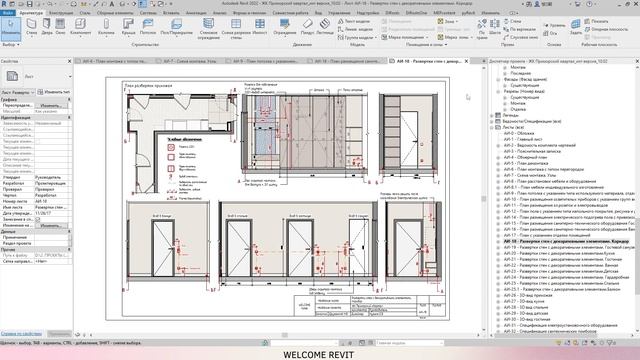Click Изменить button for Изменения на листе

pyautogui.click(x=51, y=225)
